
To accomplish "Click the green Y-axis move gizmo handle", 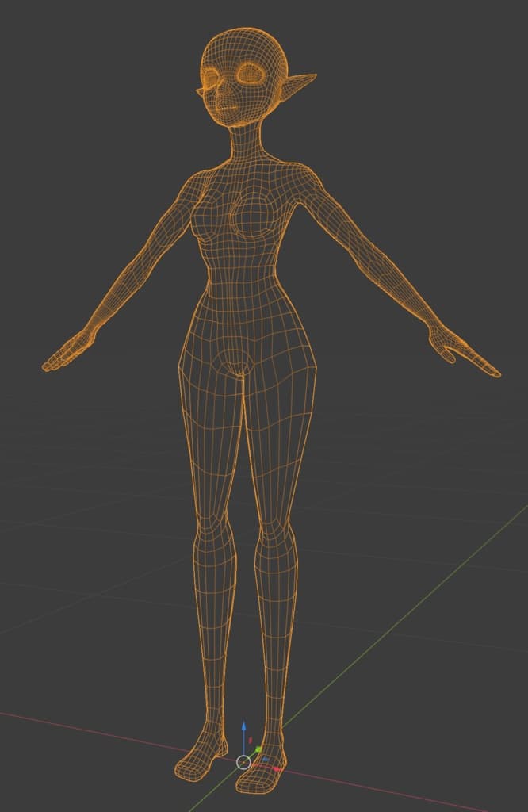I will [x=258, y=749].
